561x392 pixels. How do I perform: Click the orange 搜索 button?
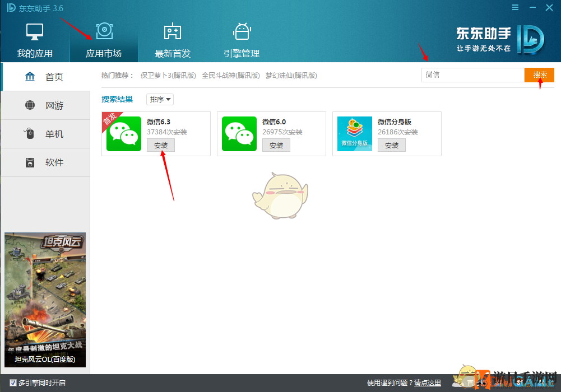[540, 75]
